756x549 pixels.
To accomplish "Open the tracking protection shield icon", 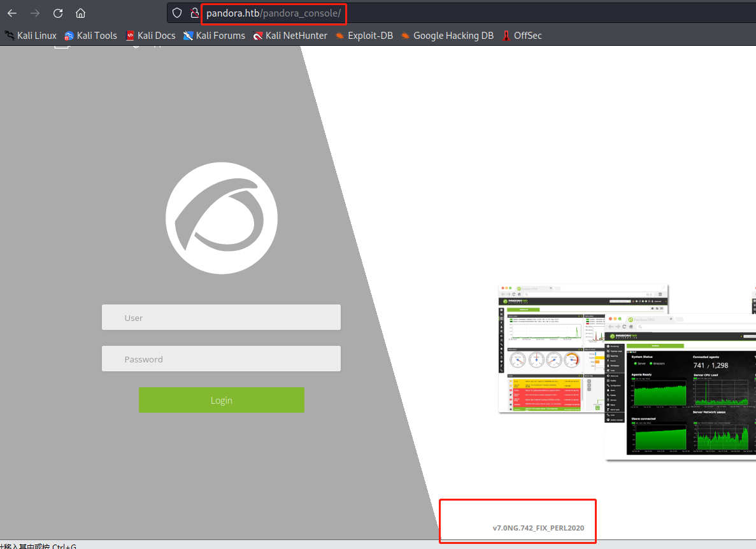I will [177, 13].
